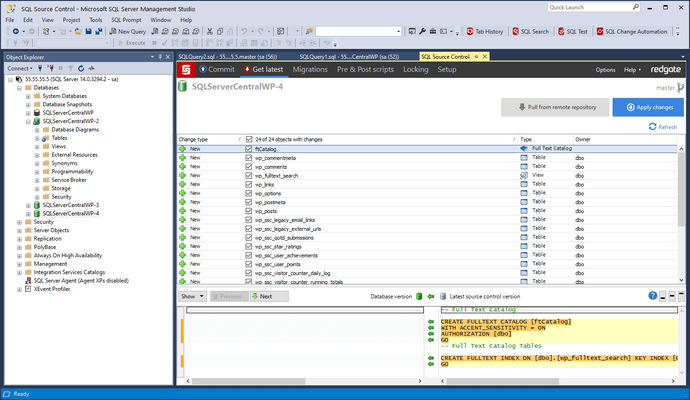Uncheck the wp_posts checkbox

pos(249,211)
